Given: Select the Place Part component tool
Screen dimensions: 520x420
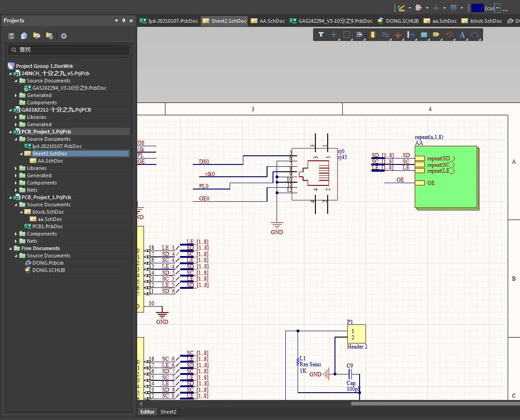Looking at the screenshot, I should click(x=372, y=35).
